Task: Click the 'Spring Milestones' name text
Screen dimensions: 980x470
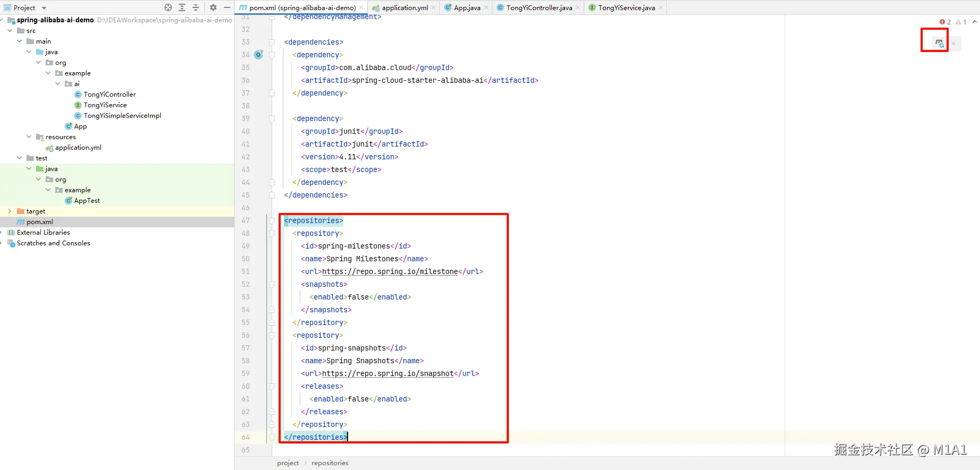Action: [362, 259]
